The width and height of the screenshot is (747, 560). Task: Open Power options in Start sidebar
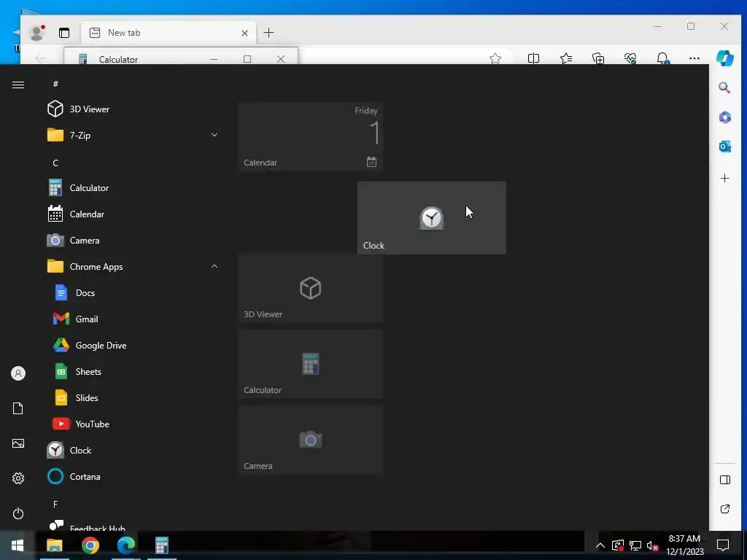18,513
